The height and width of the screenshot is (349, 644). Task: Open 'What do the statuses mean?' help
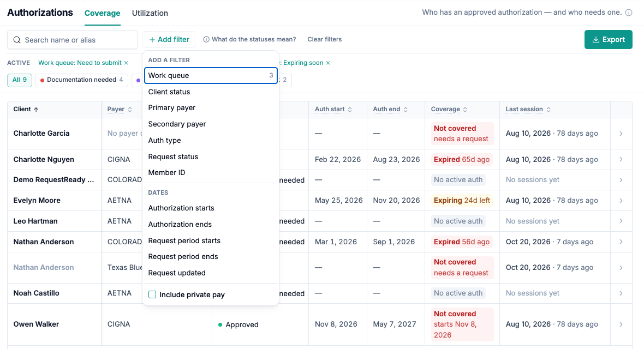coord(250,39)
